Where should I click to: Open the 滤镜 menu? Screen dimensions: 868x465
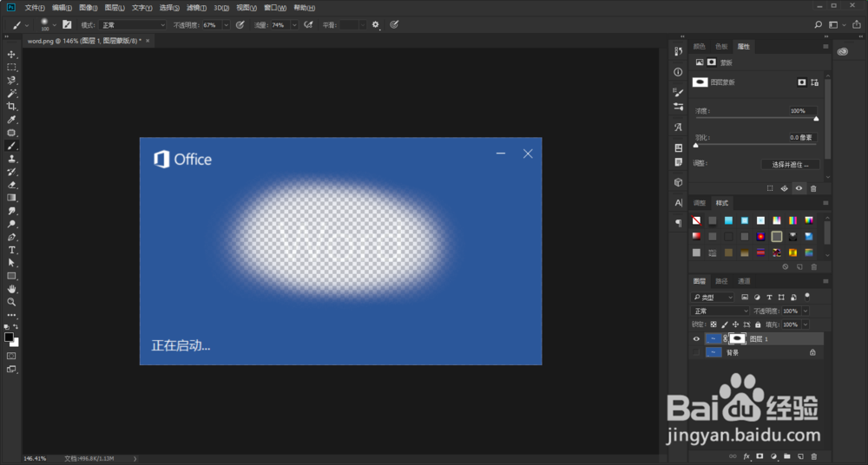pyautogui.click(x=196, y=8)
